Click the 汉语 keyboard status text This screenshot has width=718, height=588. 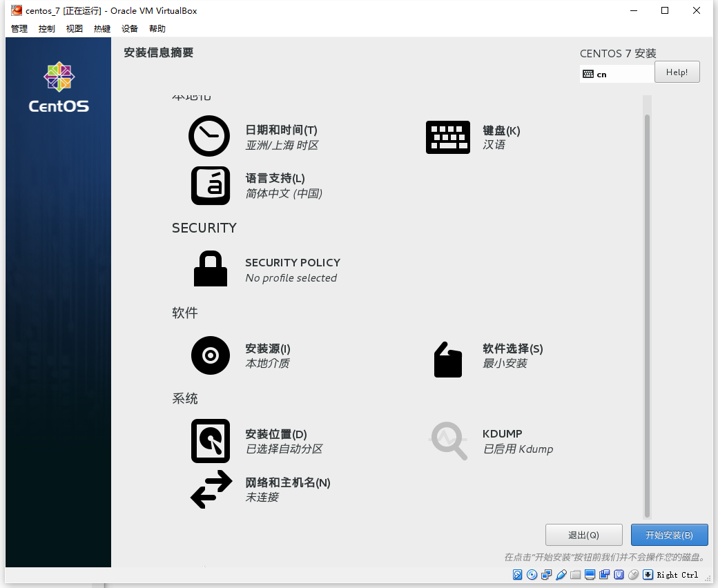pos(494,145)
